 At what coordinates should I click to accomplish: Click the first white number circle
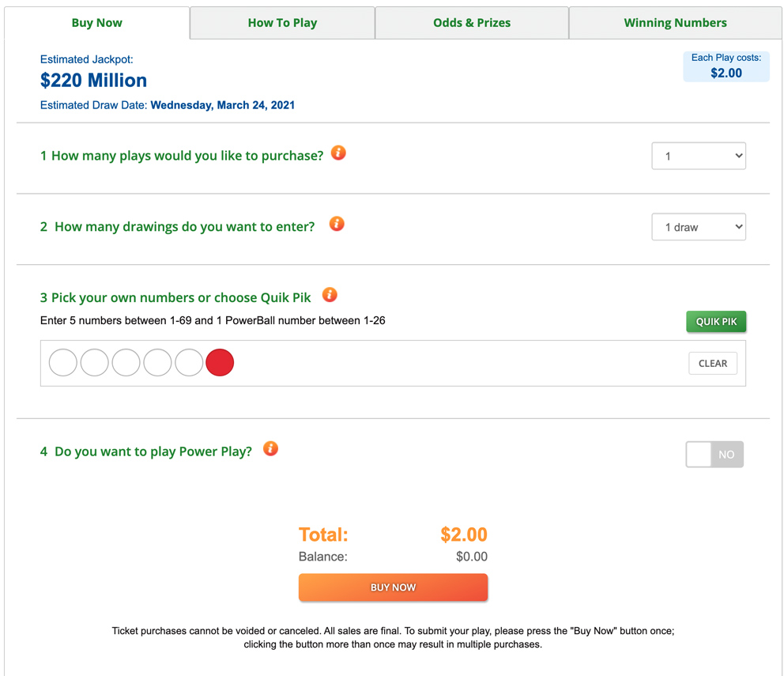(x=62, y=362)
